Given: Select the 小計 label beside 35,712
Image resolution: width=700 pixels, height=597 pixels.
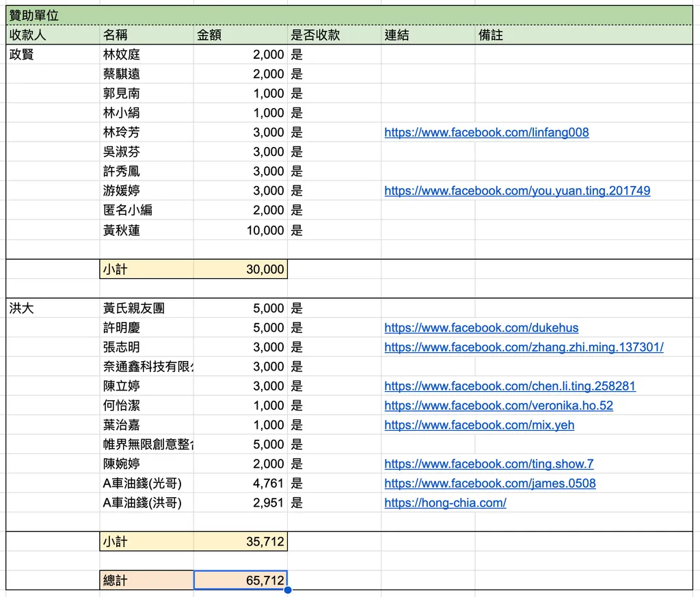Looking at the screenshot, I should coord(146,542).
